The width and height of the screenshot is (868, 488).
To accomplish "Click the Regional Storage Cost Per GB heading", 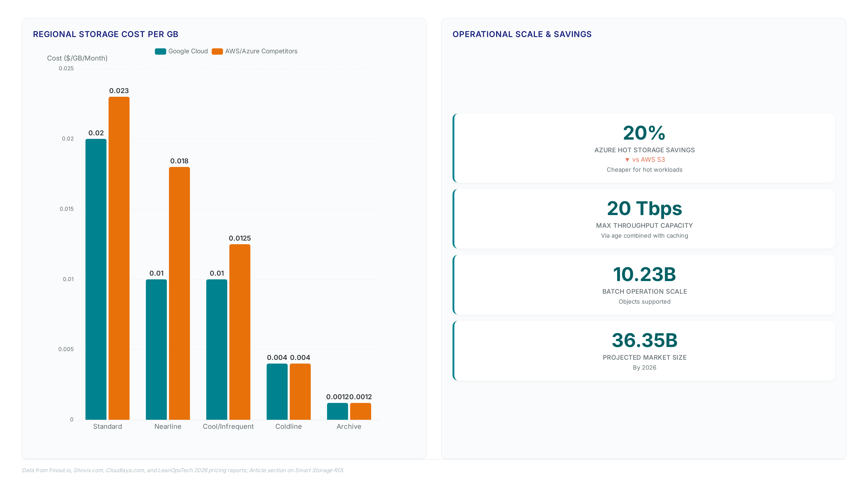I will (x=106, y=34).
